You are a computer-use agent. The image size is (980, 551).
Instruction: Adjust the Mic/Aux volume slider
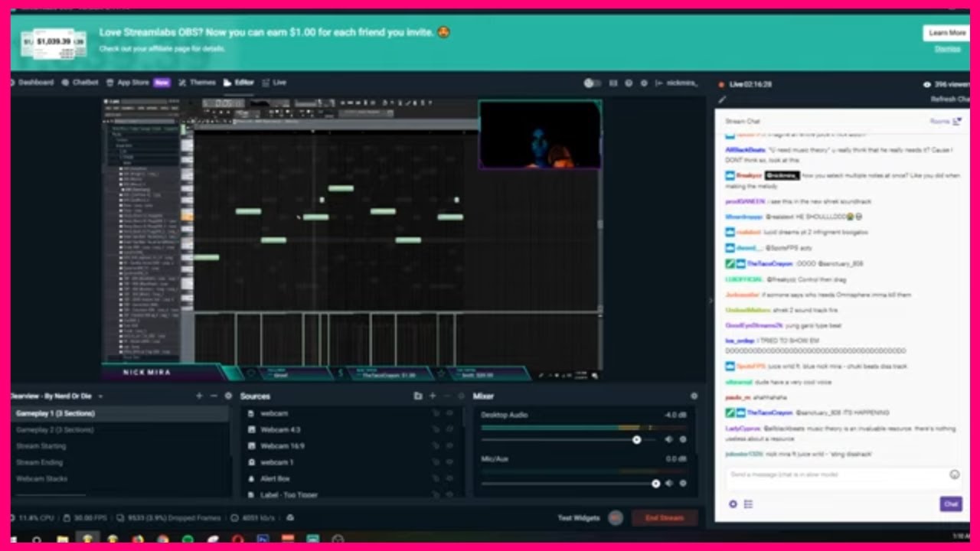[x=567, y=484]
